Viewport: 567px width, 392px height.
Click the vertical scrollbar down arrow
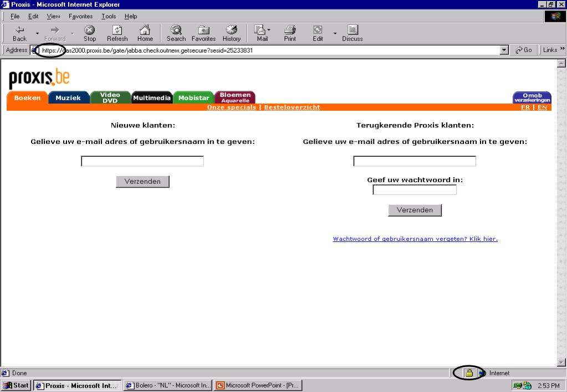click(x=561, y=362)
